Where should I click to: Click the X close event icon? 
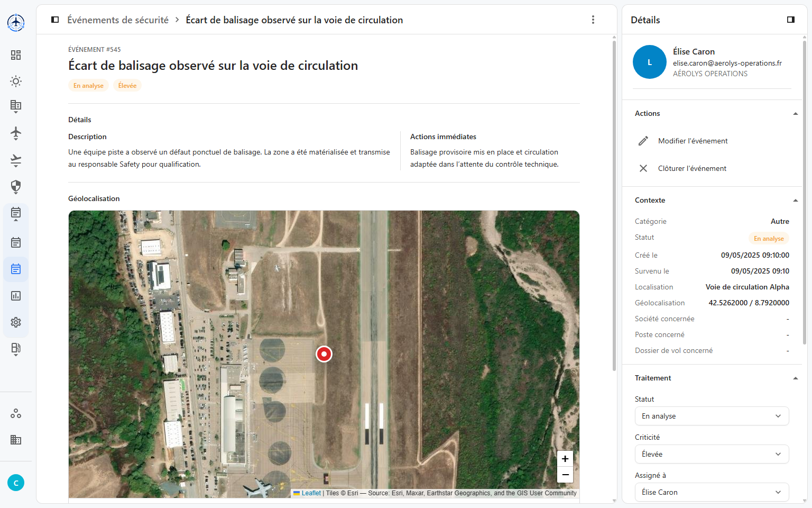643,168
